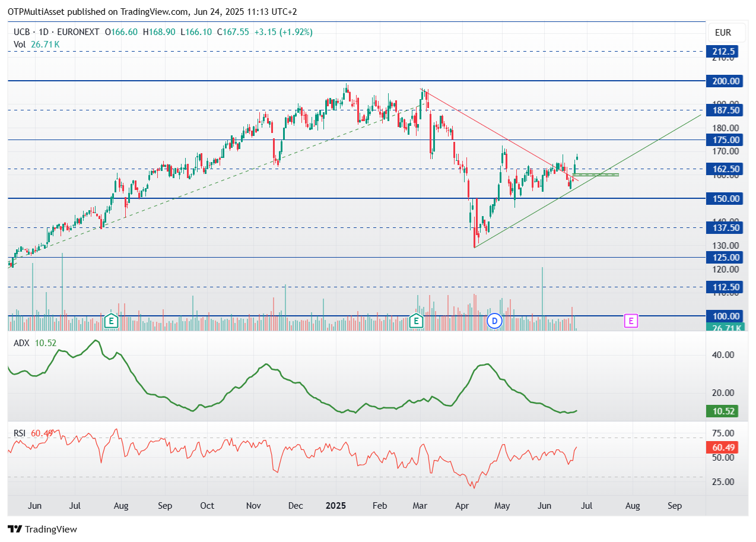Click the earnings E icon near March
756x542 pixels.
point(417,321)
